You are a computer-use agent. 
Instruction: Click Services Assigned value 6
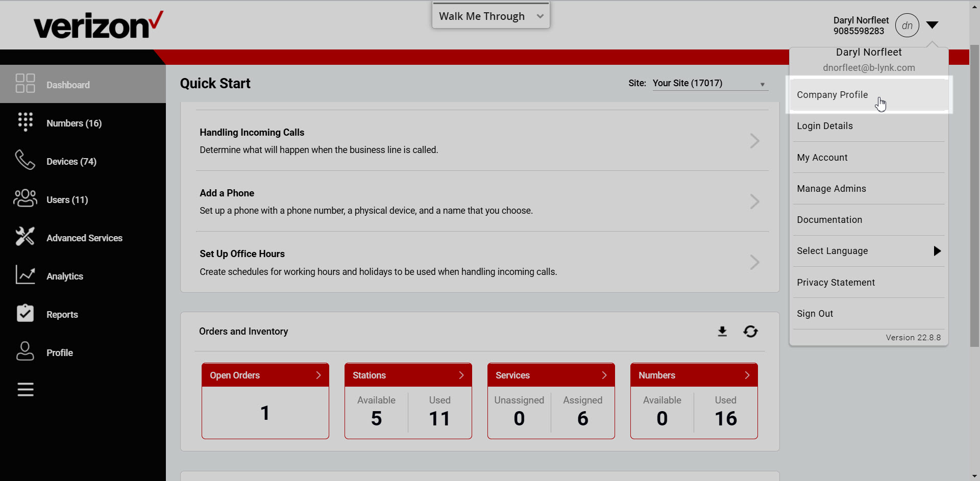583,419
